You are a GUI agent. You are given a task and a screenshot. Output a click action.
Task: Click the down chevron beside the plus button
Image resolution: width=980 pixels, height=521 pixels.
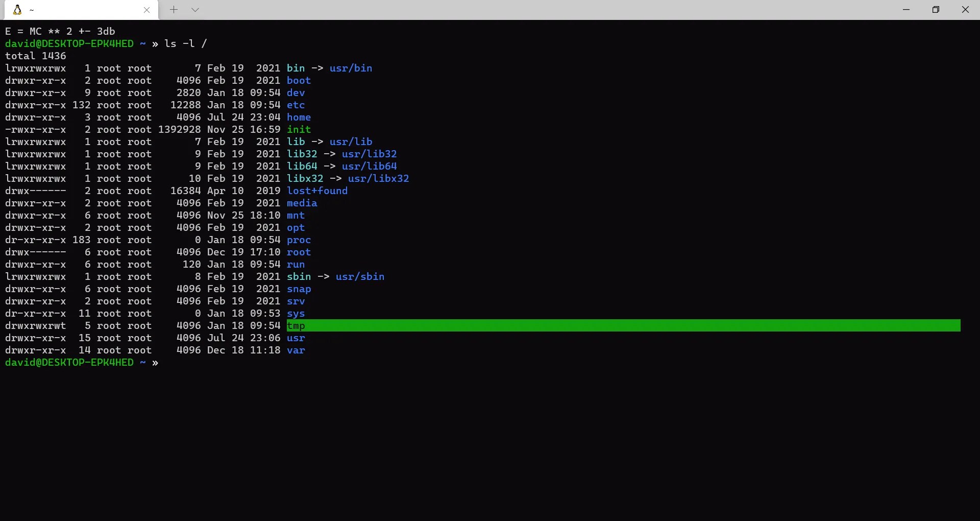coord(195,10)
